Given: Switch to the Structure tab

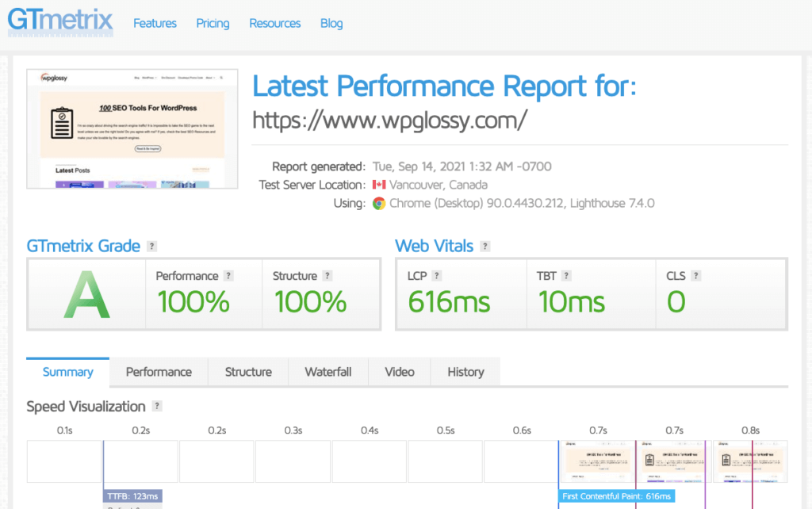Looking at the screenshot, I should pyautogui.click(x=248, y=372).
